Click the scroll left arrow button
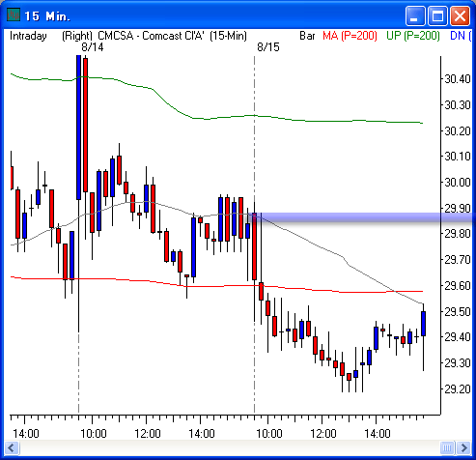Viewport: 476px width, 460px height. coord(12,447)
